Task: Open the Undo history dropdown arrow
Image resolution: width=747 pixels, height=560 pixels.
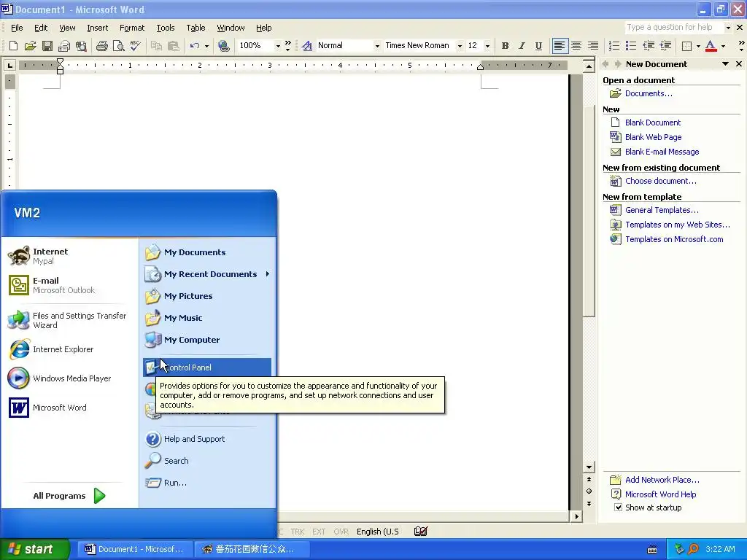Action: (x=206, y=46)
